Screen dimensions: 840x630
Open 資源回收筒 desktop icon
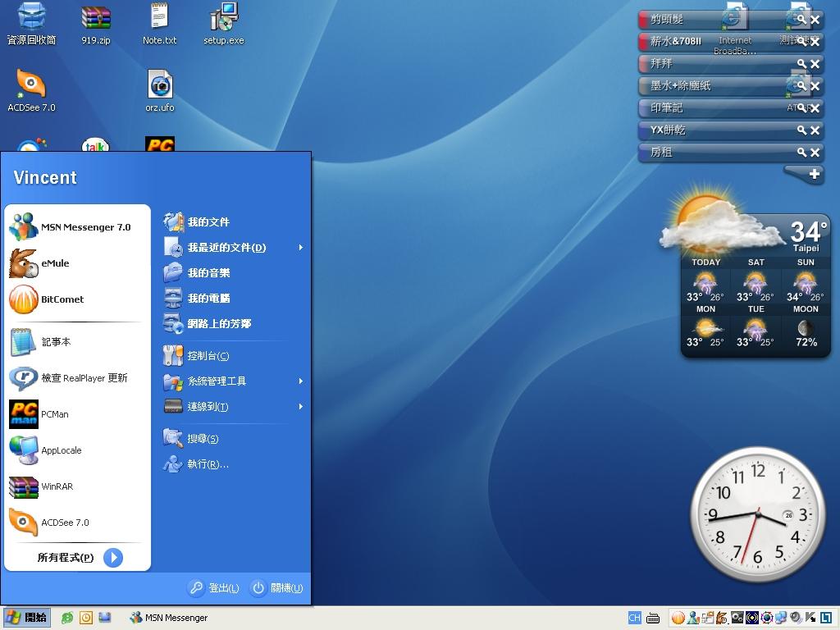[31, 24]
